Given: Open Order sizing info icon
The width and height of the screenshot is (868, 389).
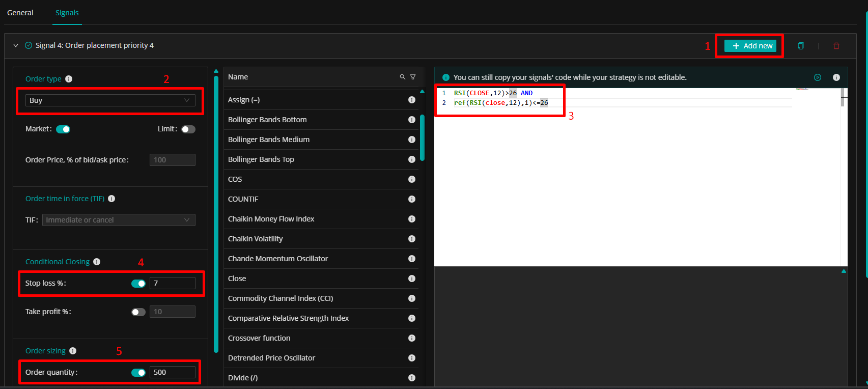Looking at the screenshot, I should tap(73, 351).
